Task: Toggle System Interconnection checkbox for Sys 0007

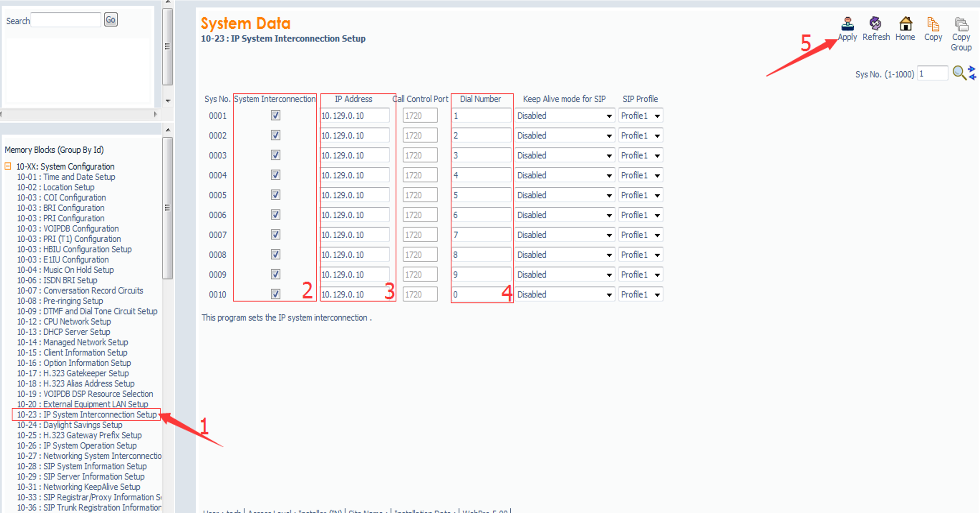Action: [275, 234]
